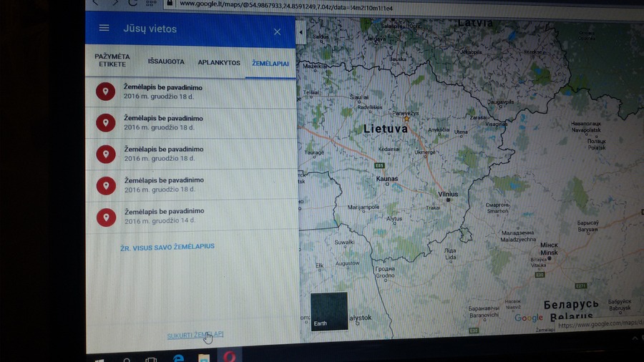Image resolution: width=644 pixels, height=362 pixels.
Task: Click the Kaunas city label
Action: (387, 179)
